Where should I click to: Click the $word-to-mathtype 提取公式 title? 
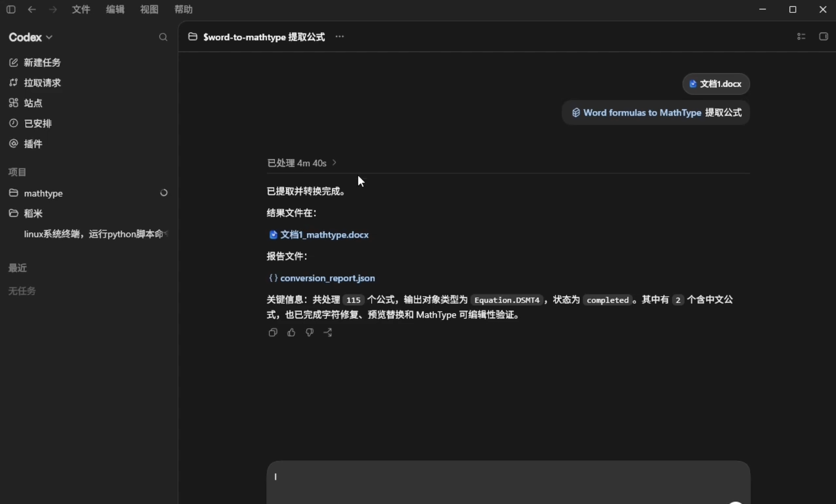264,37
